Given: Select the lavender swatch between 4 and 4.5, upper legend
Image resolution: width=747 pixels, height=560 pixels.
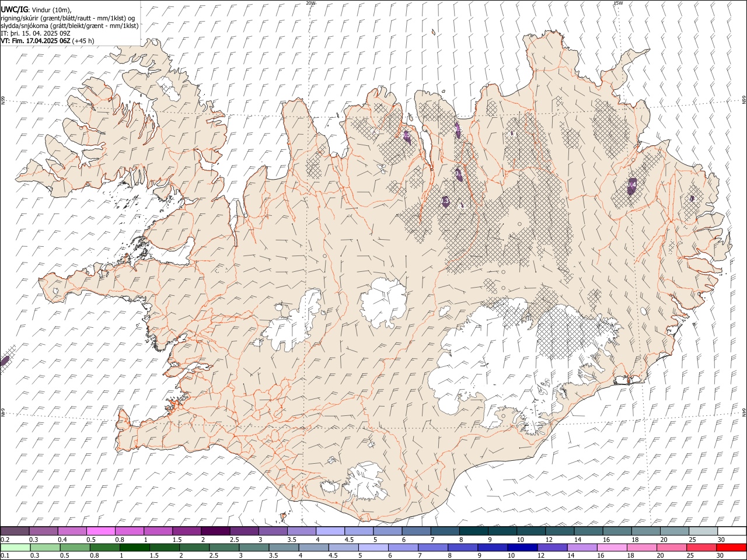Looking at the screenshot, I should [330, 531].
